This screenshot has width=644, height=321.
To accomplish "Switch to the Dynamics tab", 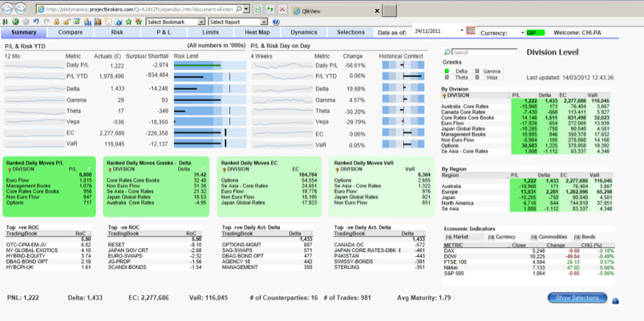I will click(x=304, y=32).
